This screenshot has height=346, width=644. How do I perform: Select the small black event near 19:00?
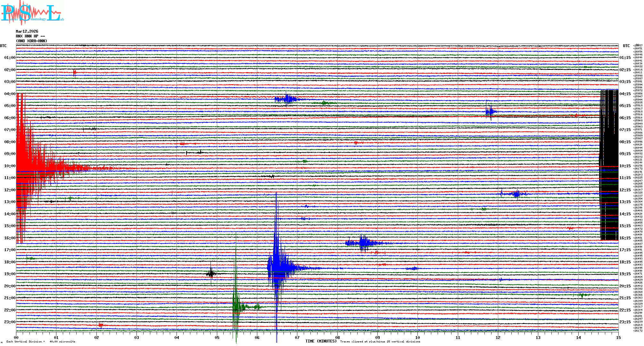211,274
